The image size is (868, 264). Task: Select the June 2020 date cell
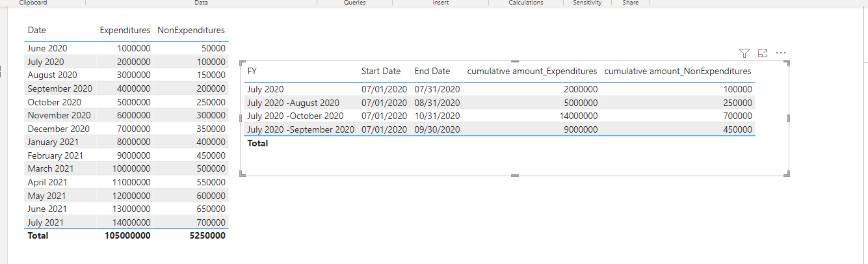coord(47,48)
